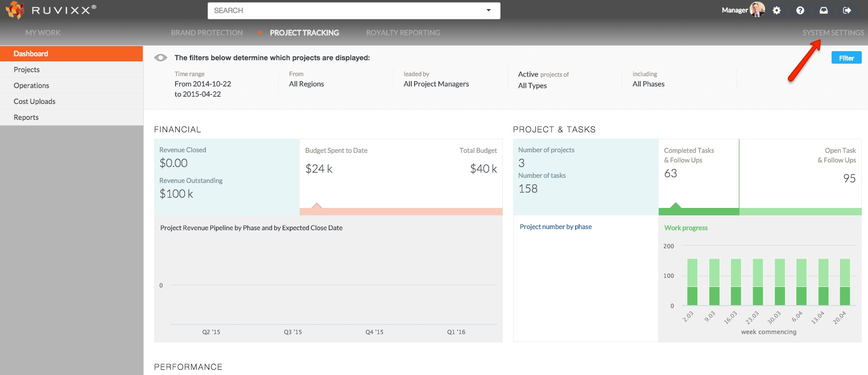
Task: Open the Royalty Reporting tab
Action: (403, 33)
